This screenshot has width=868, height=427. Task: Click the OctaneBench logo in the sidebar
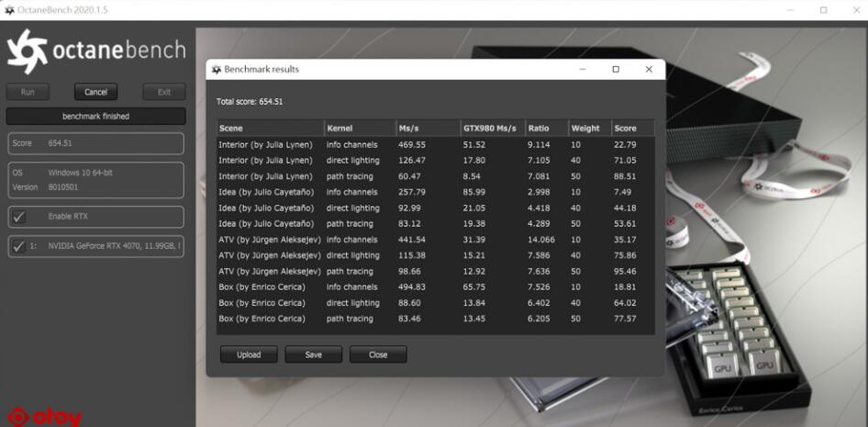click(x=95, y=51)
